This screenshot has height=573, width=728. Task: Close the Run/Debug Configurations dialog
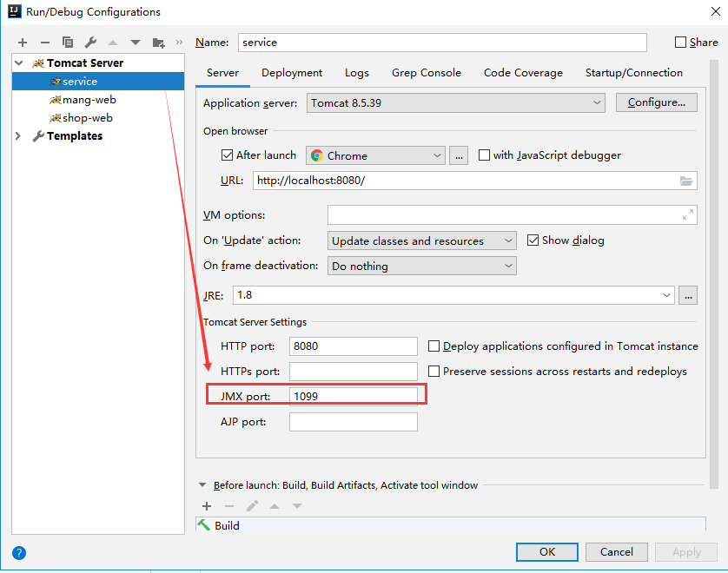716,11
